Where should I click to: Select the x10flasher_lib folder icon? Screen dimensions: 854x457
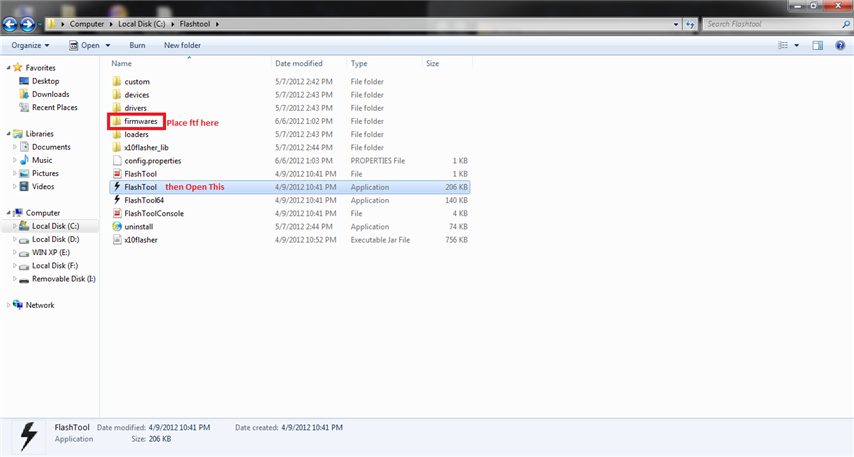(117, 147)
